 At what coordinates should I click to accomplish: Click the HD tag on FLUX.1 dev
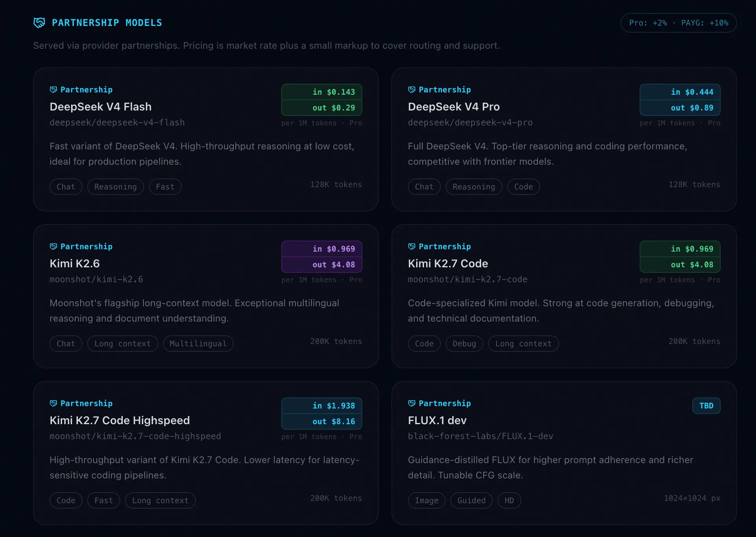click(509, 500)
